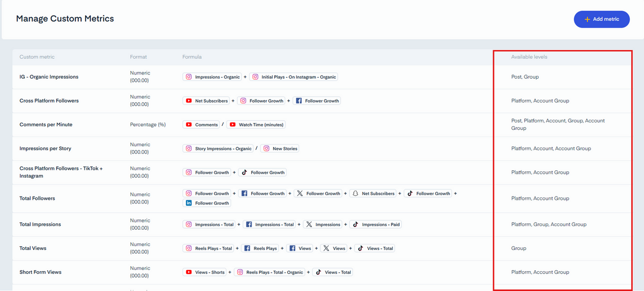
Task: Open Cross Platform Followers - TikTok + Instagram metric
Action: coord(61,172)
